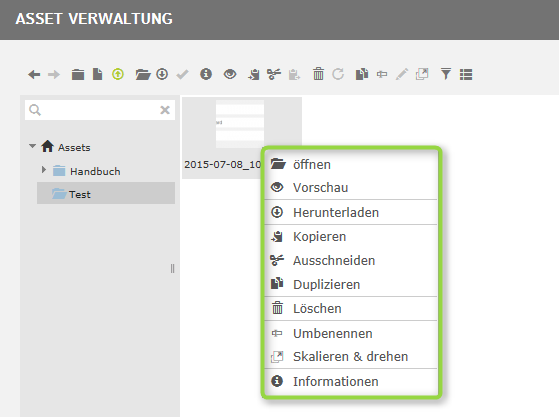Click the filter funnel toolbar icon

click(446, 74)
